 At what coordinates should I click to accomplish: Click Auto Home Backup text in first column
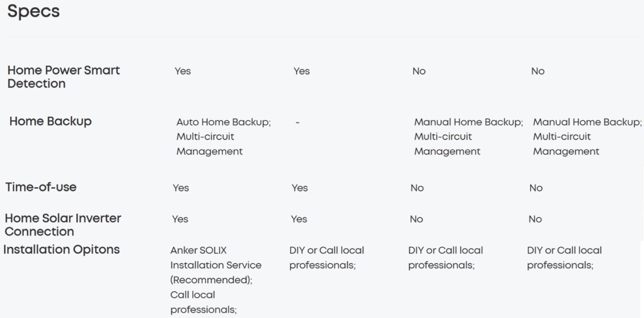point(224,122)
